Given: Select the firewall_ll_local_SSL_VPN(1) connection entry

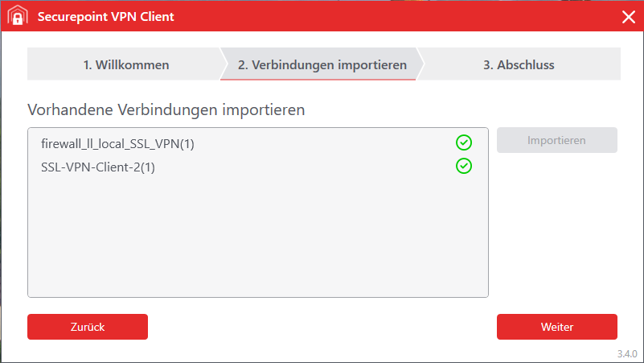Looking at the screenshot, I should 118,144.
